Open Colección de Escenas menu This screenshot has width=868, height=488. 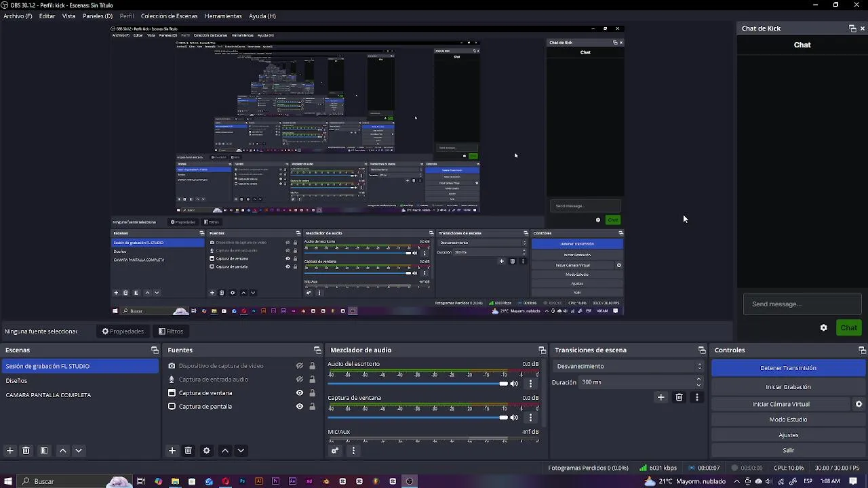[169, 16]
